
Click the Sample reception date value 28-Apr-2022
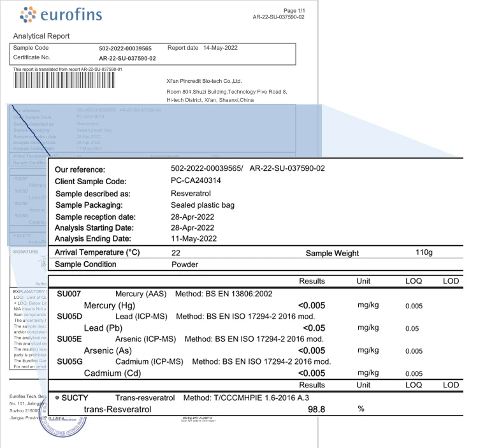[x=192, y=217]
